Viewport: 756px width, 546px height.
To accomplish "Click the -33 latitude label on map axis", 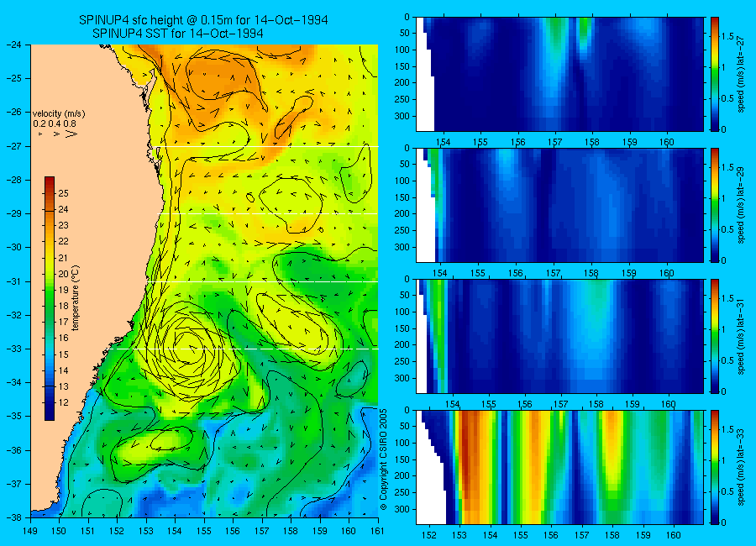I will click(13, 349).
